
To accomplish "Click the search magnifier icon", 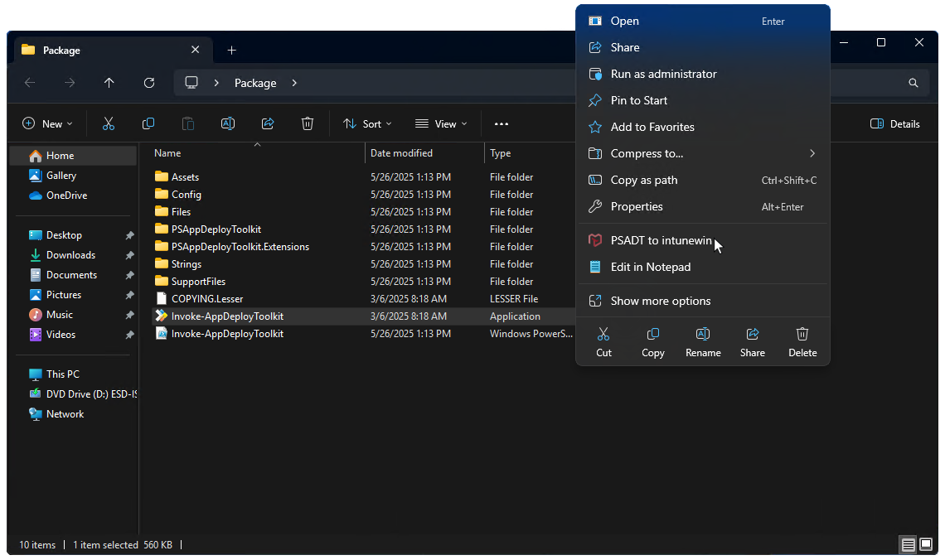I will [x=913, y=83].
